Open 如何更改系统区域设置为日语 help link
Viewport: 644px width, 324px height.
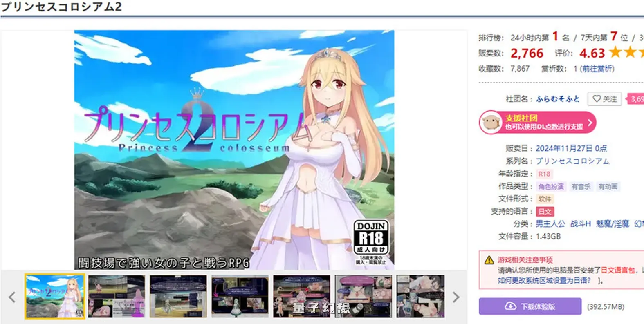544,280
